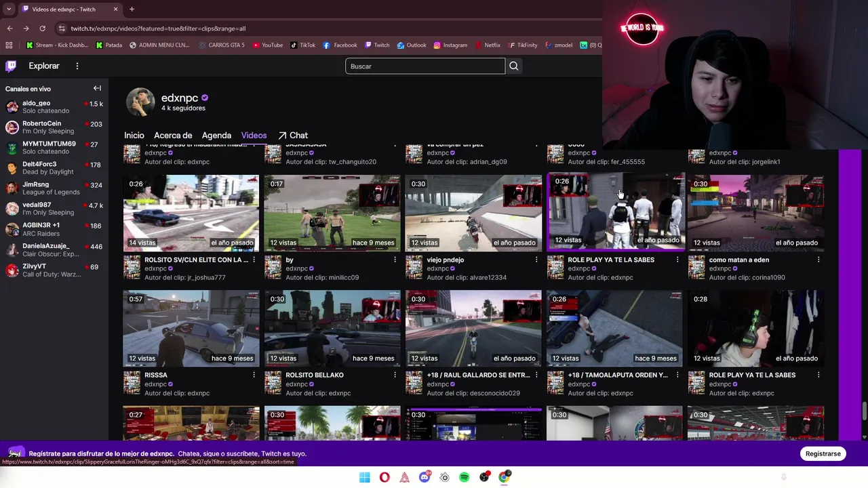
Task: Click the ZilvyVT channel avatar
Action: (x=12, y=270)
